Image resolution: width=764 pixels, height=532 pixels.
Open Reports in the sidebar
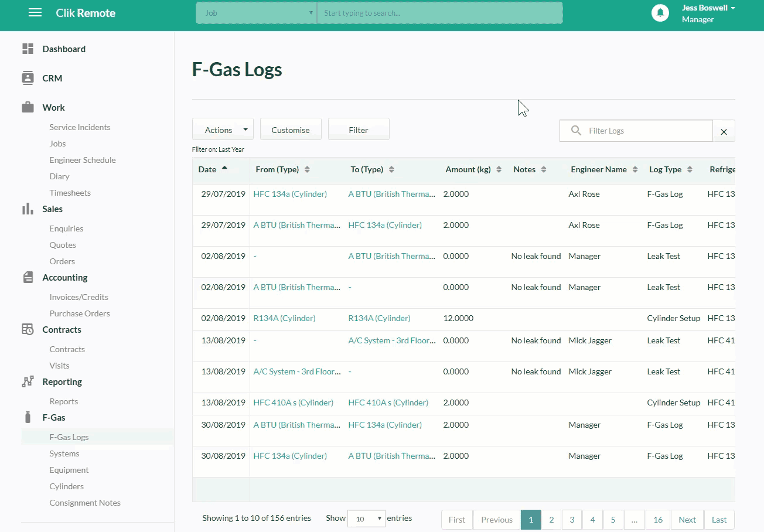tap(63, 401)
